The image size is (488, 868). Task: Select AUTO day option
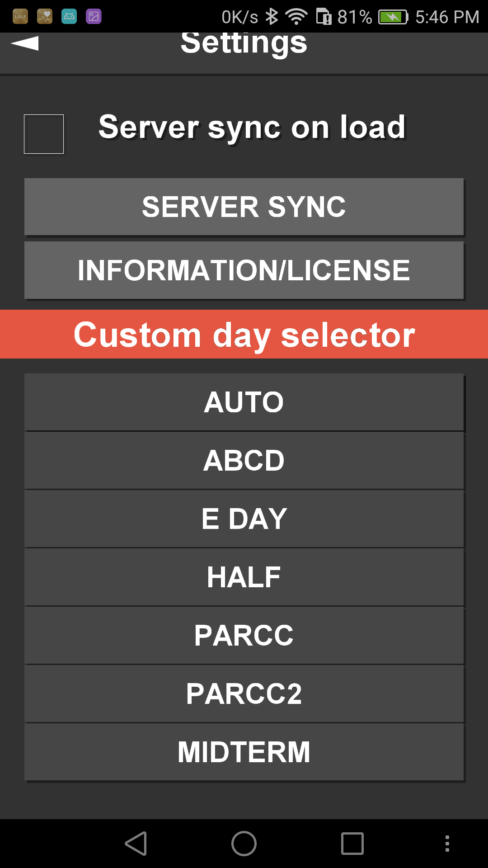244,402
